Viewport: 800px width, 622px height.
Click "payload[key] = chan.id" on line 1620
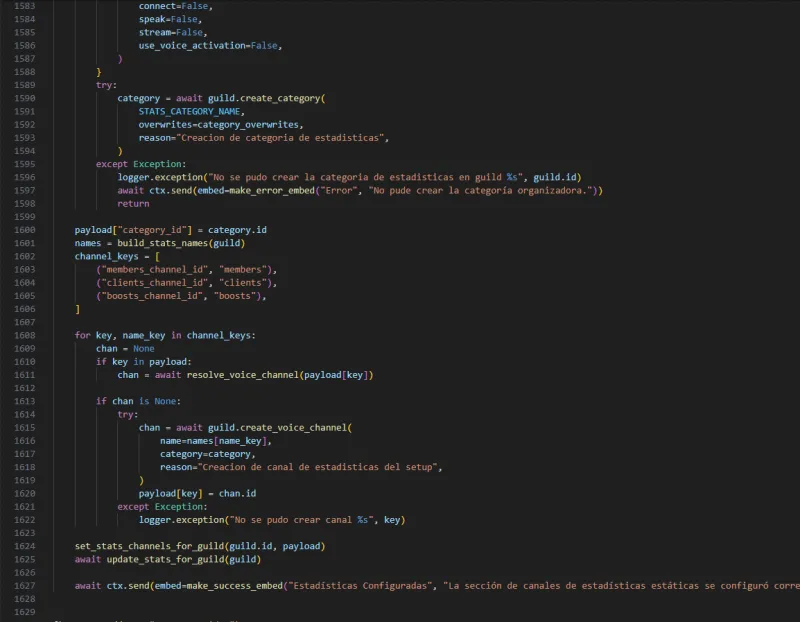pos(197,493)
